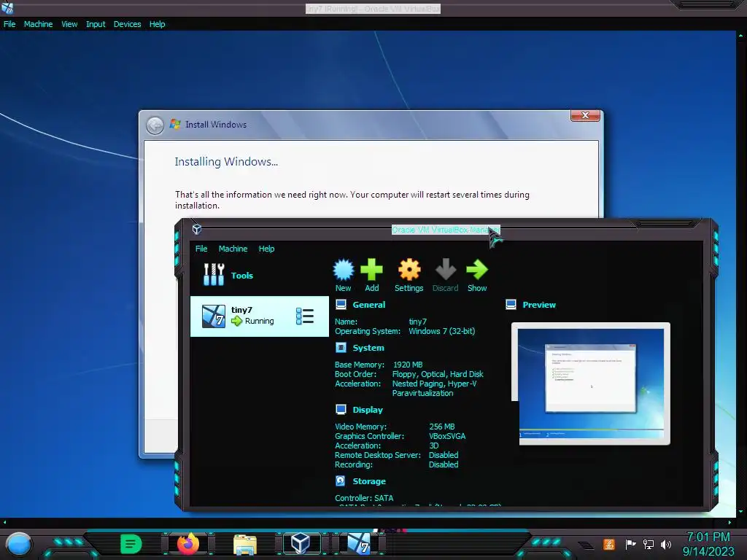747x560 pixels.
Task: Click the Preview section icon
Action: click(x=511, y=304)
